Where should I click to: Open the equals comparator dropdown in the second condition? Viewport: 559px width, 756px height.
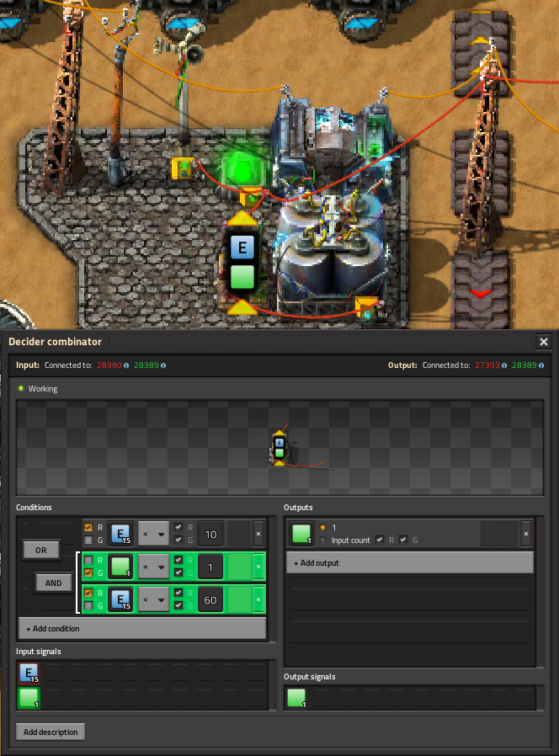pos(153,567)
